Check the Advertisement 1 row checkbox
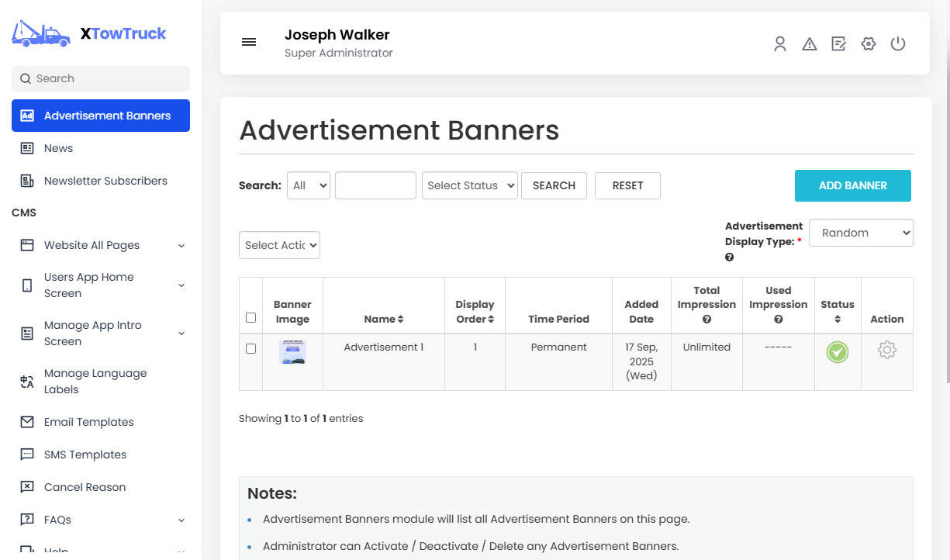The height and width of the screenshot is (560, 950). [x=250, y=348]
